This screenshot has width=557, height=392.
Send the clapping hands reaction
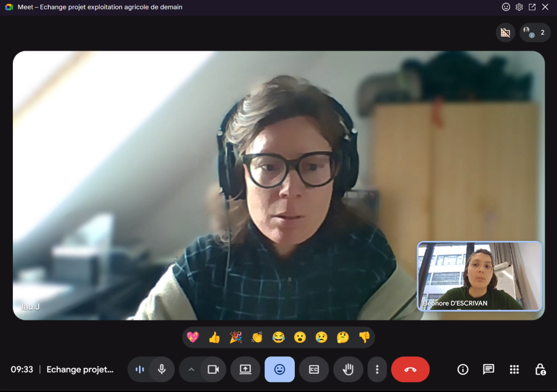(x=257, y=337)
